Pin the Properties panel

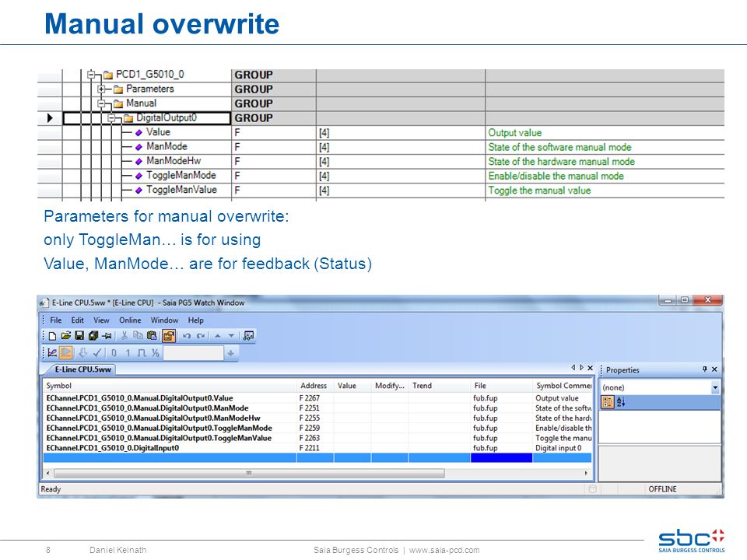point(705,369)
